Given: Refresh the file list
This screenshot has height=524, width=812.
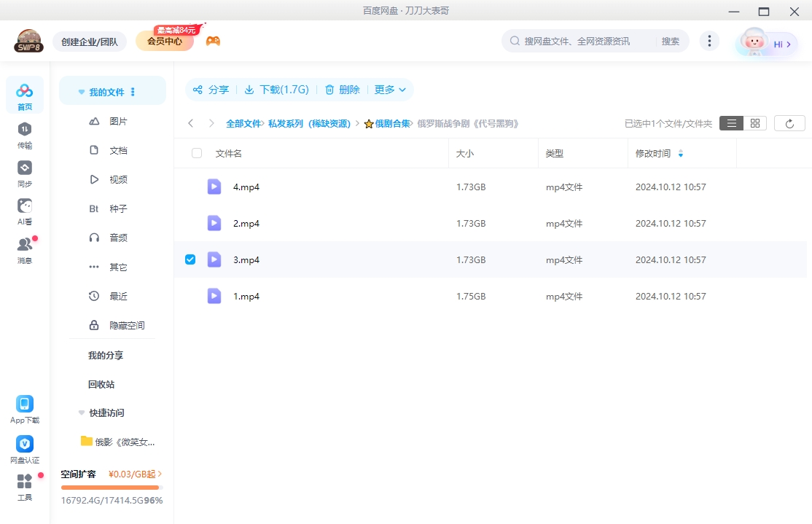Looking at the screenshot, I should [x=789, y=123].
